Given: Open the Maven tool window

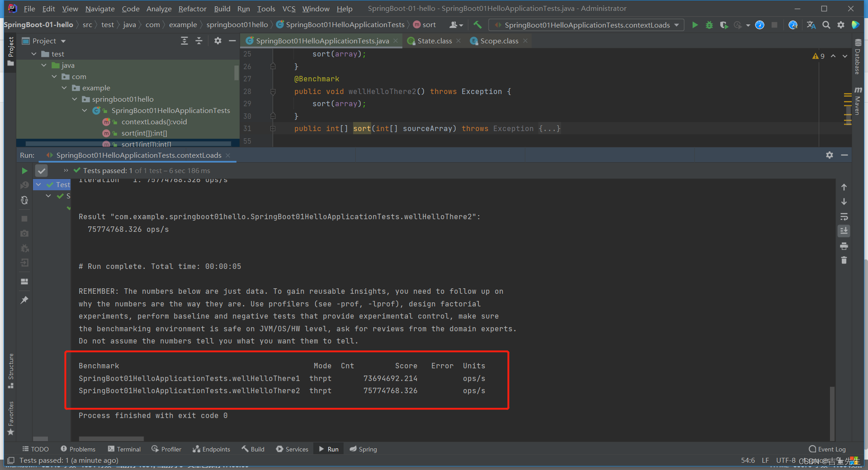Looking at the screenshot, I should [x=858, y=100].
